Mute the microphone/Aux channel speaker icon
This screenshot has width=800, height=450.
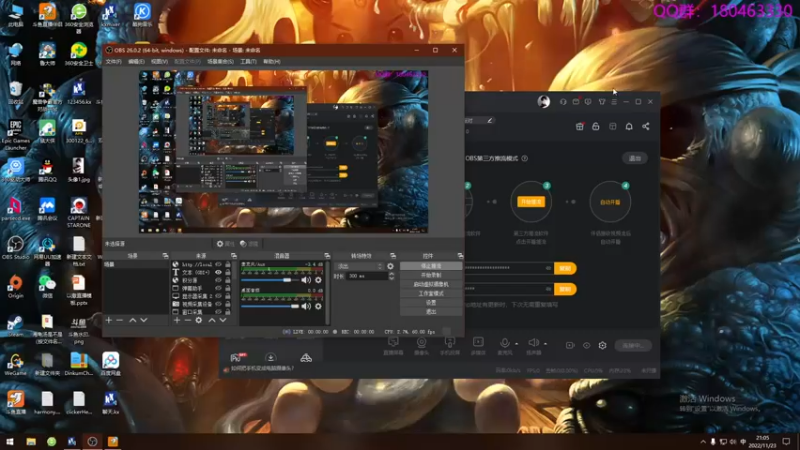(306, 280)
